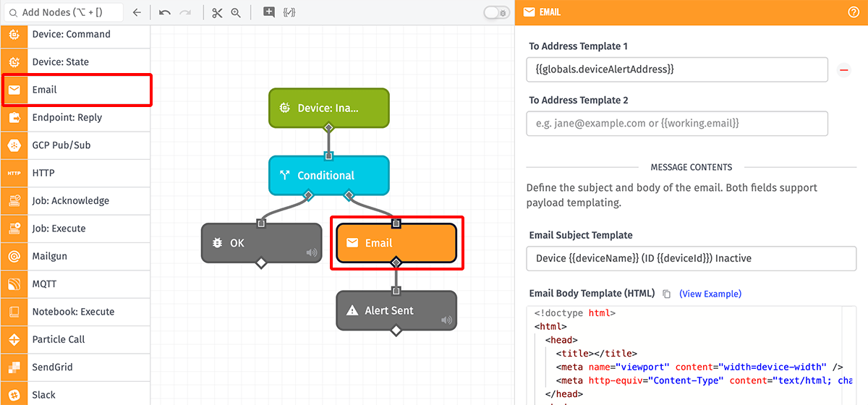Click the speaker icon on OK node
The height and width of the screenshot is (405, 868).
click(x=311, y=253)
